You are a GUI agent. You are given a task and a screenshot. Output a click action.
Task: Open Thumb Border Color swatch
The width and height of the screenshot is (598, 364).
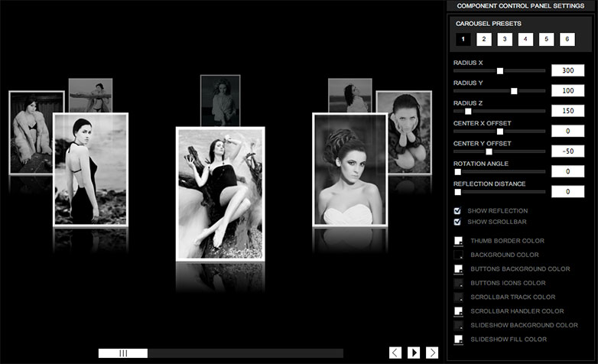click(x=458, y=241)
